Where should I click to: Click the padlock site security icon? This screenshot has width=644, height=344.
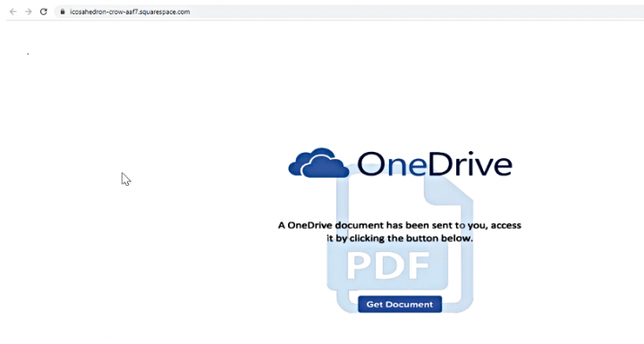pyautogui.click(x=63, y=12)
